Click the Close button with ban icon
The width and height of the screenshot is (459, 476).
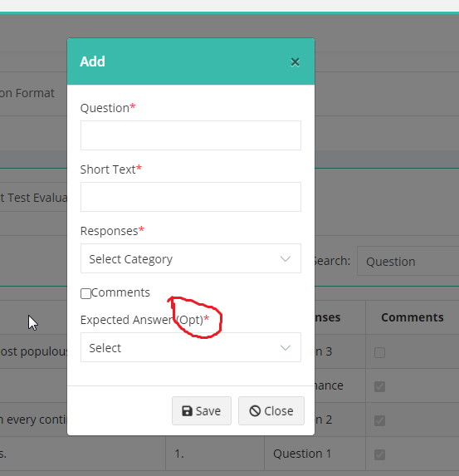point(271,410)
